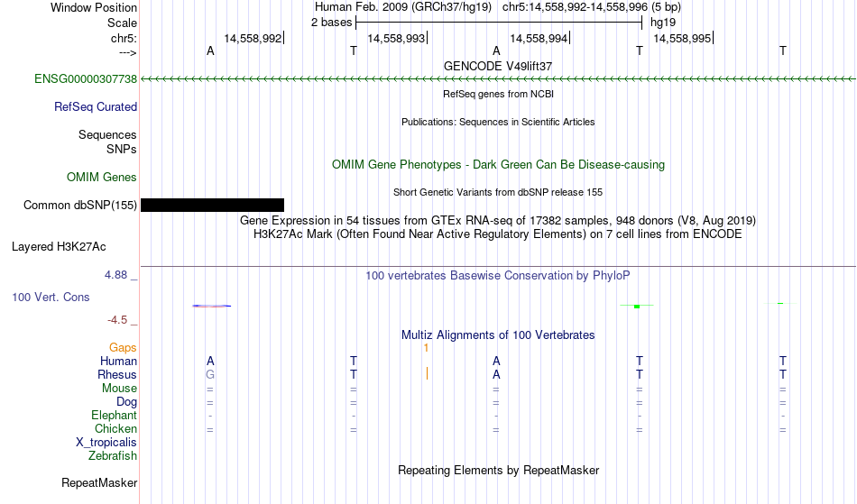Select the Mouse species label
This screenshot has height=504, width=857.
point(119,389)
